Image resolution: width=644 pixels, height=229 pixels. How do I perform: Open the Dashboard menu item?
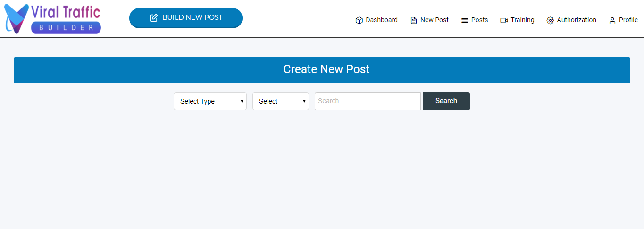(x=376, y=20)
